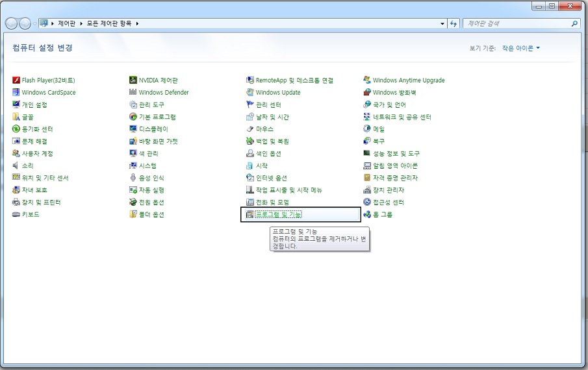The image size is (588, 370).
Task: Open the 백업 및 복원 link
Action: (x=272, y=142)
